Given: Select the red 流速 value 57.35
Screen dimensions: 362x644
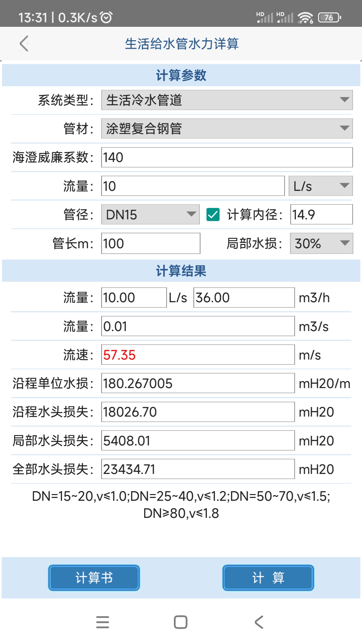Looking at the screenshot, I should [x=198, y=354].
